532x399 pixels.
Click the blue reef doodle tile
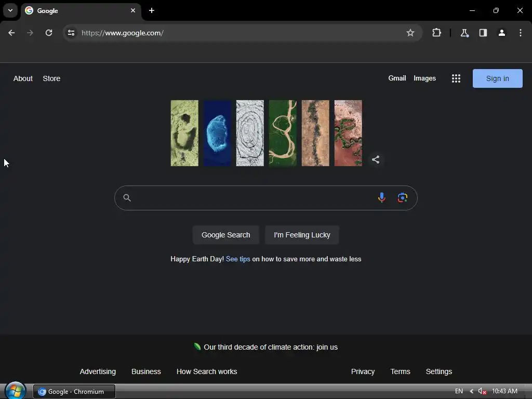pyautogui.click(x=217, y=133)
